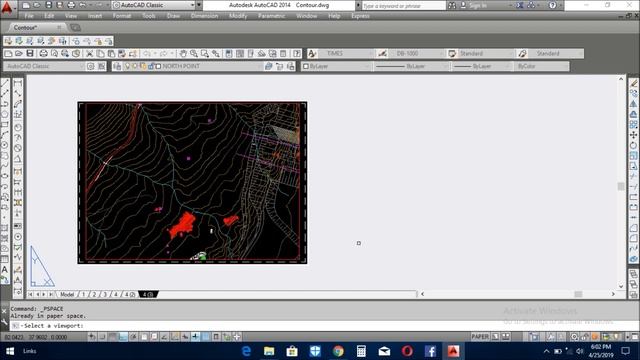The height and width of the screenshot is (360, 640).
Task: Toggle the NORTH POINT layer lightbulb on/off
Action: [127, 66]
